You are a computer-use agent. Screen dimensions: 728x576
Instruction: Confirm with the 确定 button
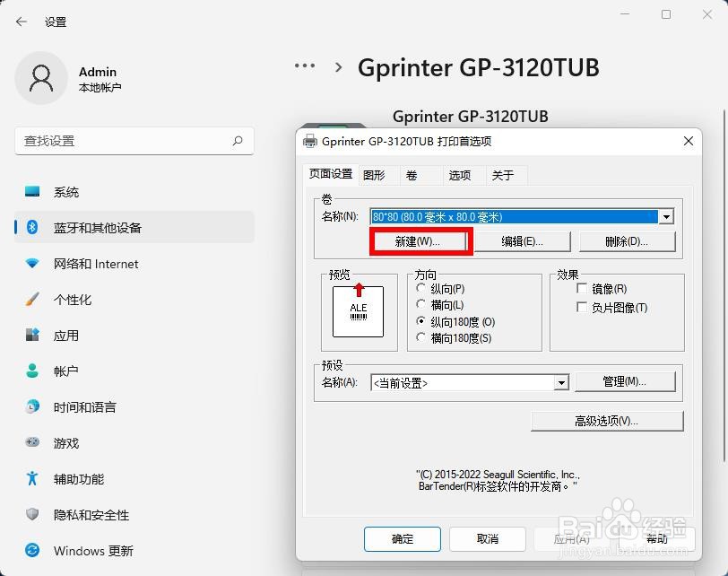point(403,539)
